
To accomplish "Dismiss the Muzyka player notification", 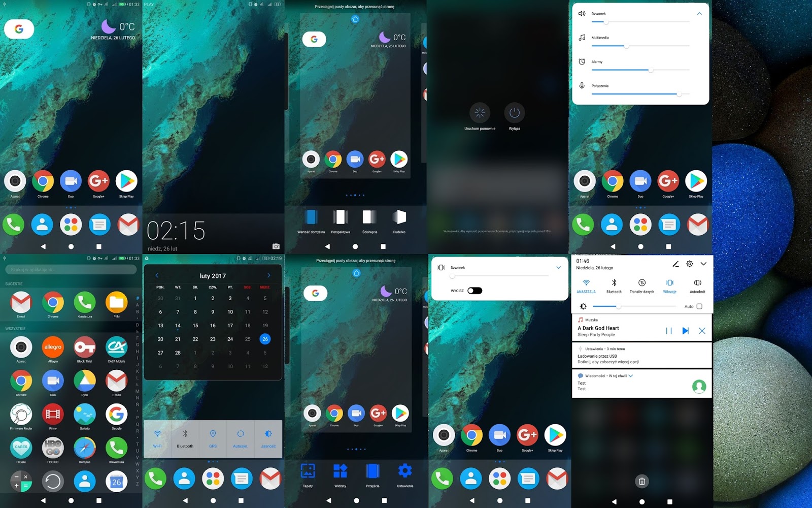I will tap(702, 331).
